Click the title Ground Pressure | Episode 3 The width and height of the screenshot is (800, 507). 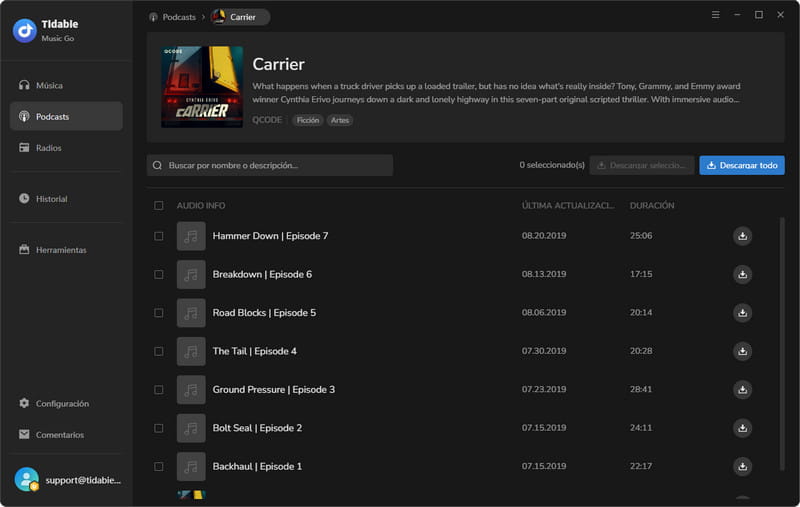pyautogui.click(x=274, y=390)
